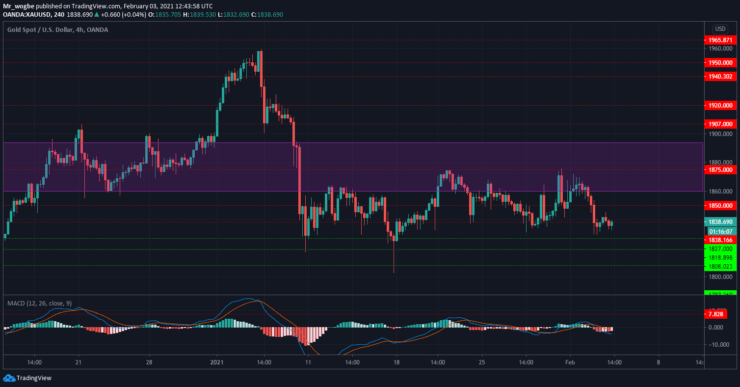Select the 1850.000 red price label
Viewport: 740px width, 387px height.
click(720, 206)
